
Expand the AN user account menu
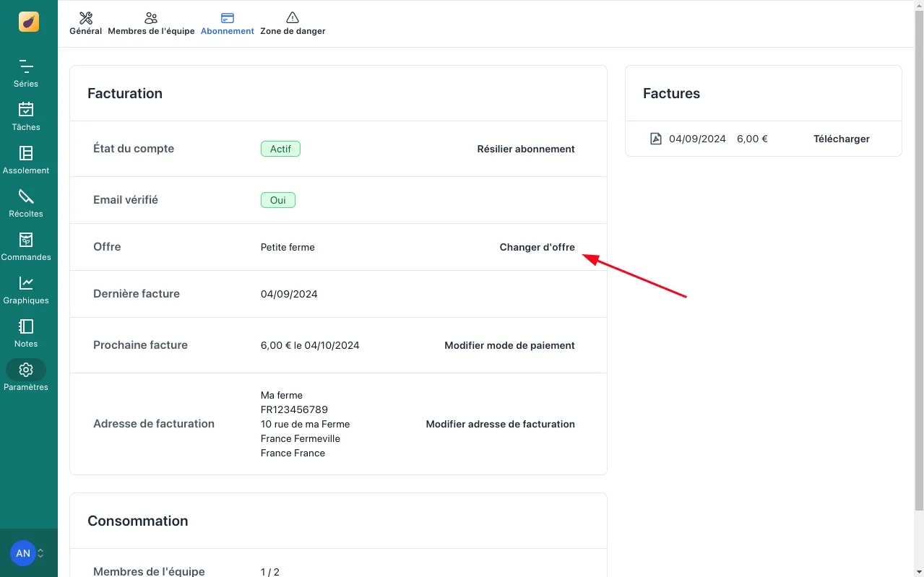pyautogui.click(x=28, y=553)
